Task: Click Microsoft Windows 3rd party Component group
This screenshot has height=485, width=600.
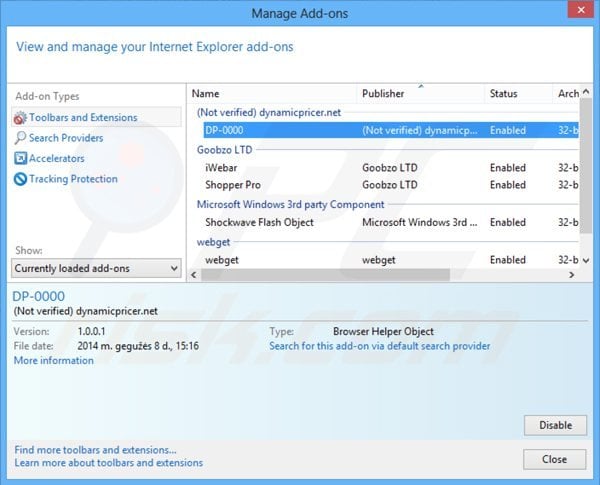Action: click(x=290, y=204)
